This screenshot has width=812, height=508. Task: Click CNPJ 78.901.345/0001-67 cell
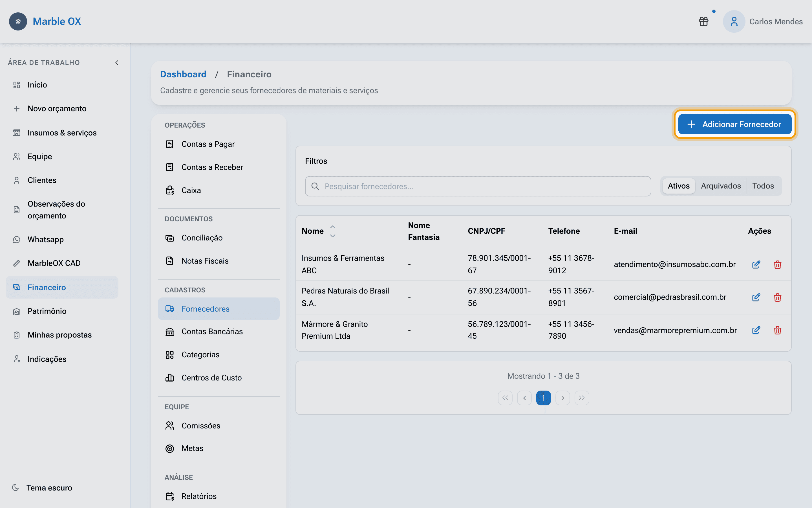499,264
